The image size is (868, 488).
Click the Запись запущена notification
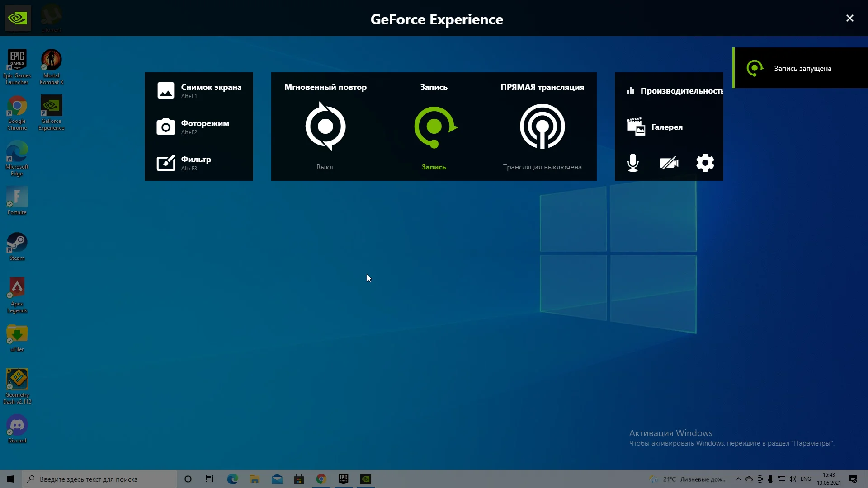click(800, 68)
